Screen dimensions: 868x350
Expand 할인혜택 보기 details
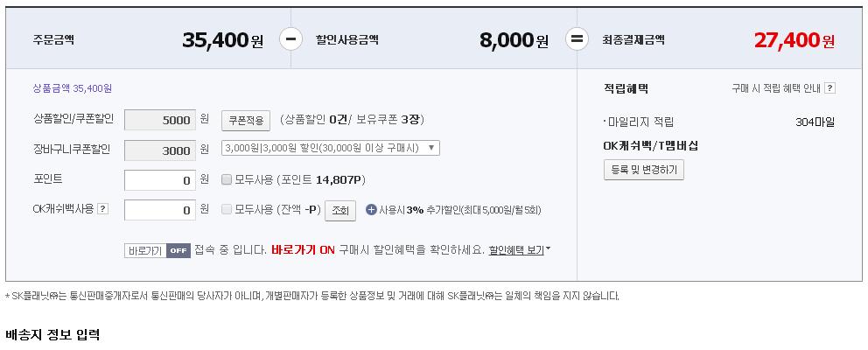point(520,250)
